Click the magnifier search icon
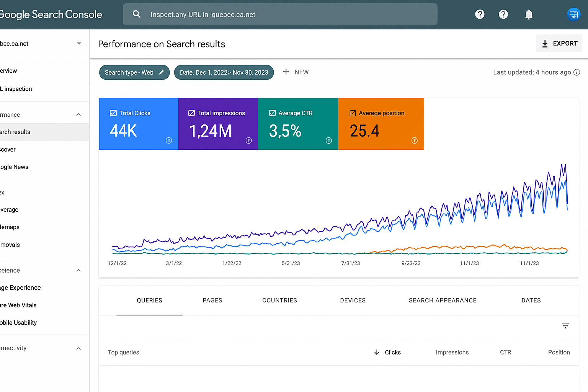 pyautogui.click(x=137, y=15)
